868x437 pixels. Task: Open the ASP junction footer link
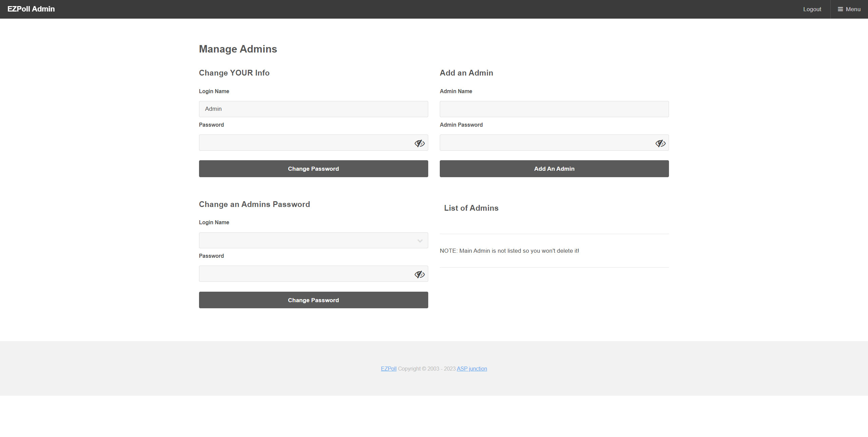[x=472, y=369]
